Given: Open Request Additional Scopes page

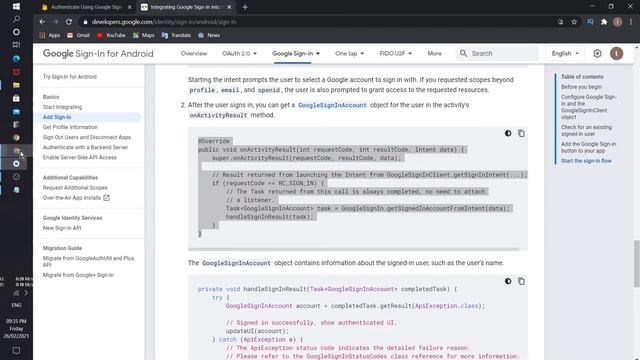Looking at the screenshot, I should (x=75, y=188).
